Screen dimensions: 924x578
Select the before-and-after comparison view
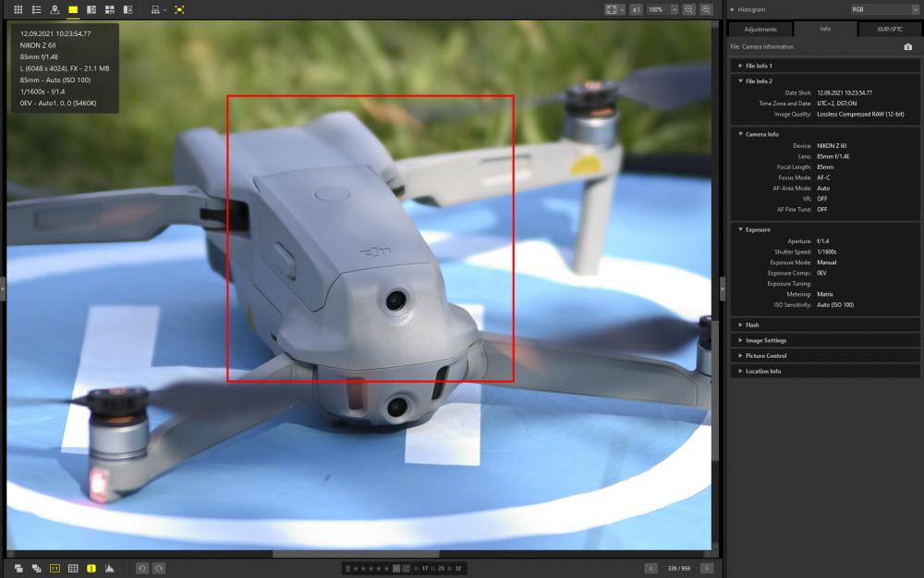(x=128, y=9)
